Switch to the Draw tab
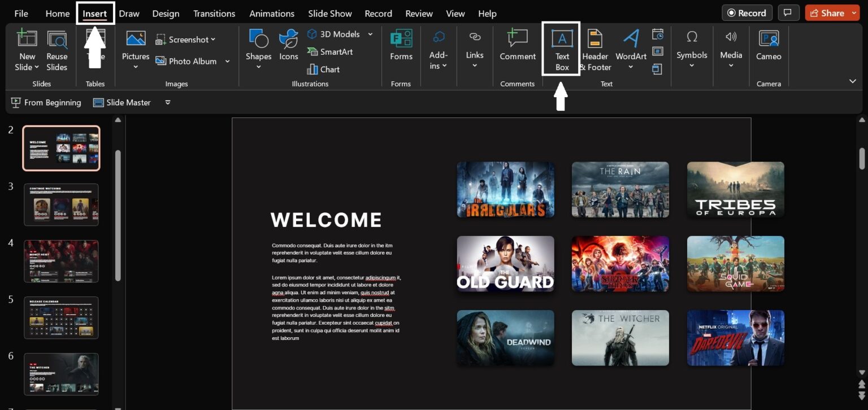Screen dimensions: 868x410 pyautogui.click(x=129, y=14)
